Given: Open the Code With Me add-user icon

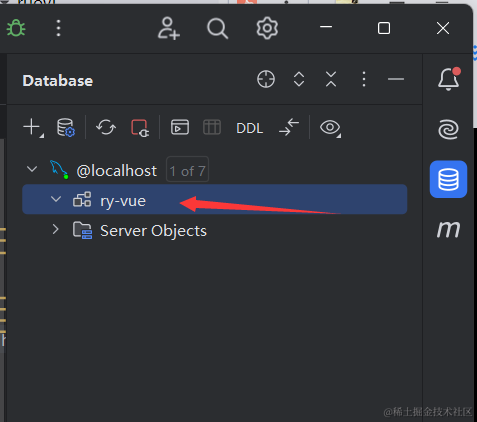Looking at the screenshot, I should 169,28.
